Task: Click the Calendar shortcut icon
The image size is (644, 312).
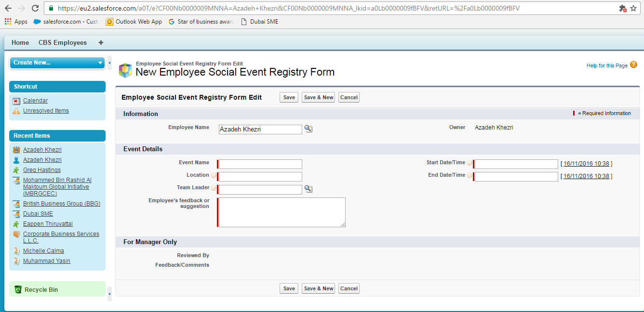Action: point(16,101)
